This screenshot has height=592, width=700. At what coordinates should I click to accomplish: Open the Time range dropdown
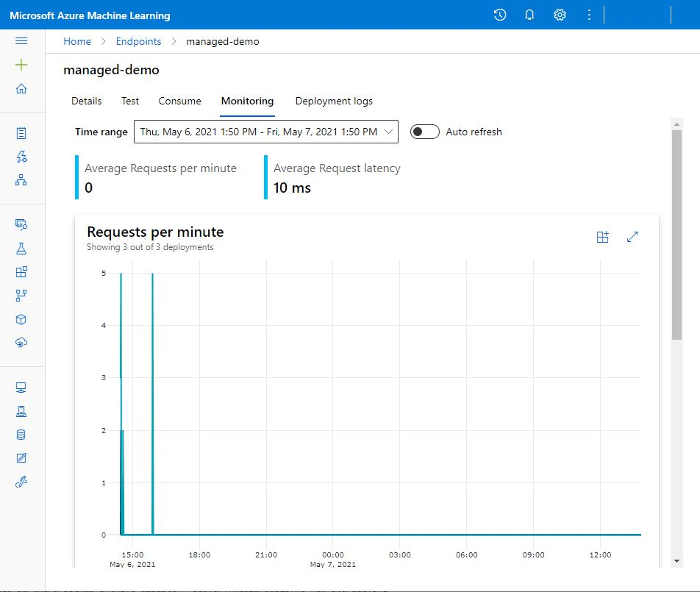click(x=390, y=132)
